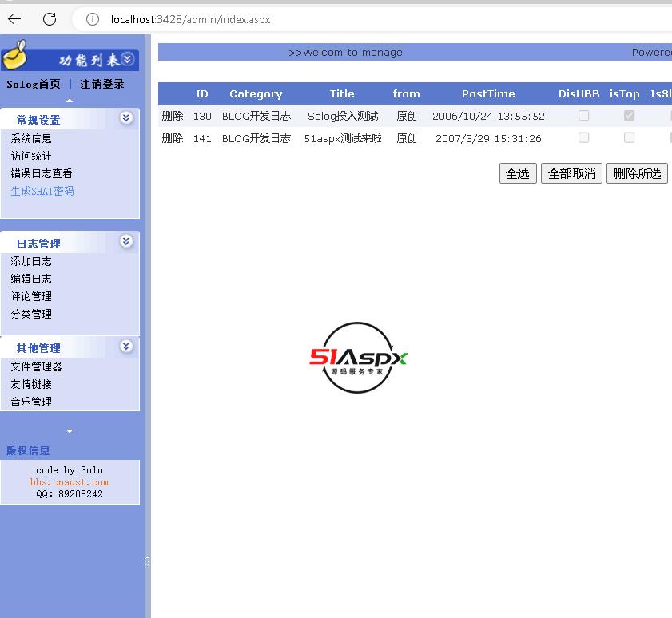Click 删除 for entry ID 130

[x=173, y=116]
